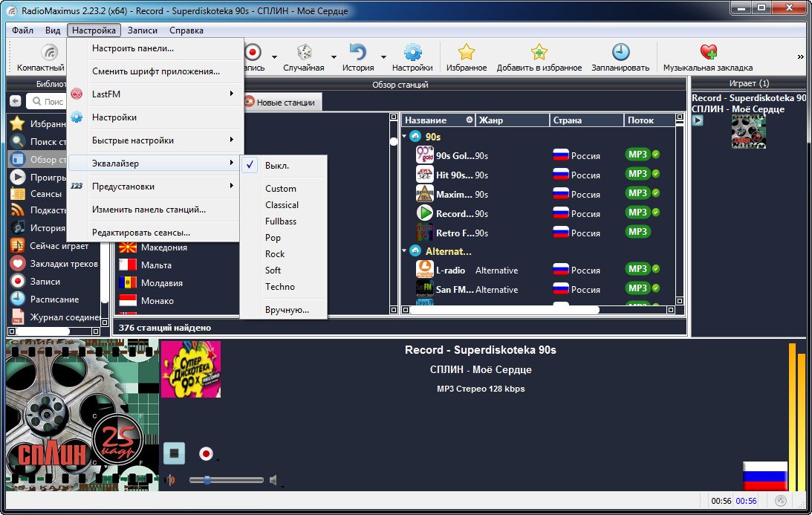Image resolution: width=812 pixels, height=515 pixels.
Task: Click the L-radio station logo
Action: pyautogui.click(x=425, y=270)
